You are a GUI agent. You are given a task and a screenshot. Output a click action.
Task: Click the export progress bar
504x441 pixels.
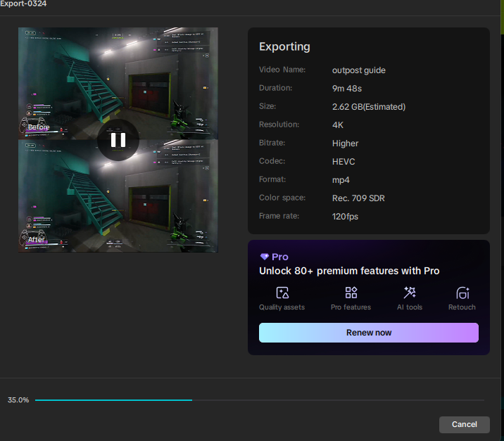(259, 400)
